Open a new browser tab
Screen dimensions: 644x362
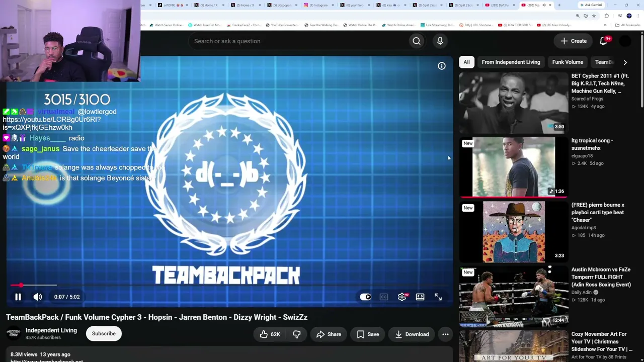pos(559,5)
